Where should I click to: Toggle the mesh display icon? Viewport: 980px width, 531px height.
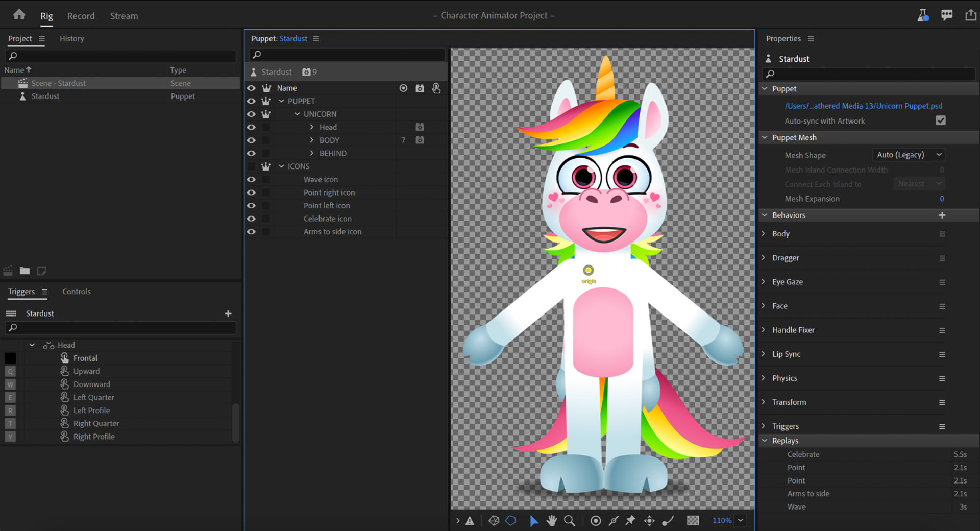click(x=494, y=520)
